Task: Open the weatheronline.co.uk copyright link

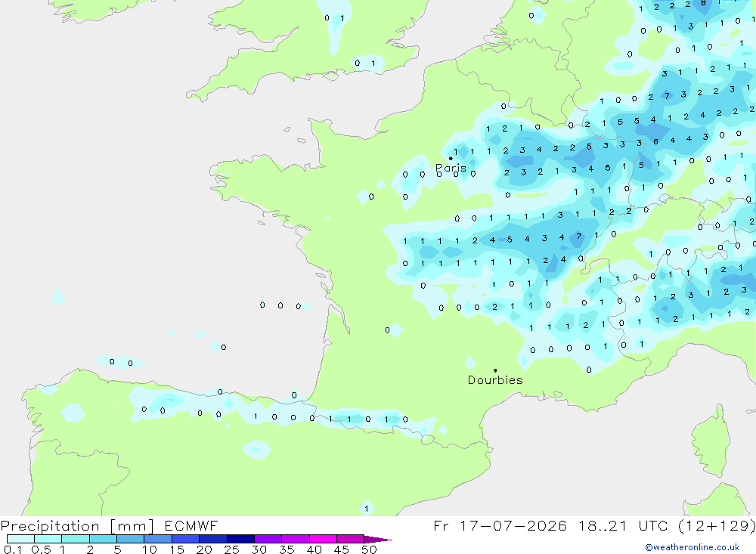Action: pyautogui.click(x=692, y=547)
